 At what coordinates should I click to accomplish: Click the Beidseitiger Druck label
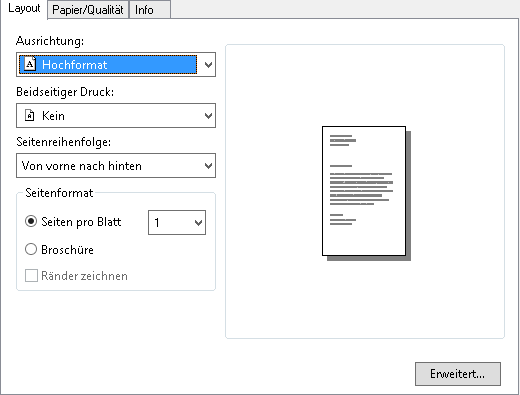(65, 92)
